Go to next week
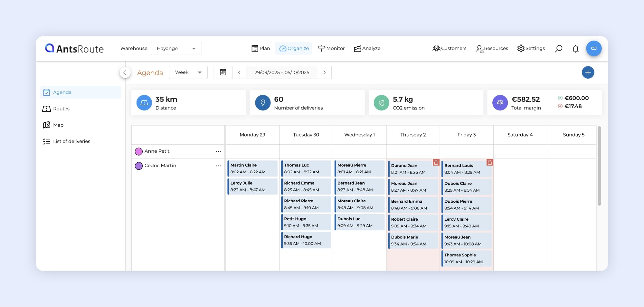The image size is (644, 307). (x=324, y=72)
